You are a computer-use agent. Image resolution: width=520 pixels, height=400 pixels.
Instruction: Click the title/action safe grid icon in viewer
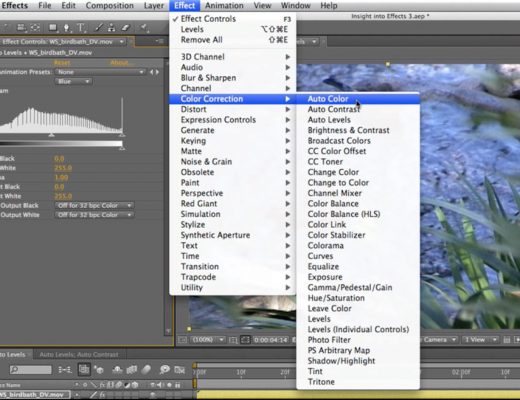(233, 340)
